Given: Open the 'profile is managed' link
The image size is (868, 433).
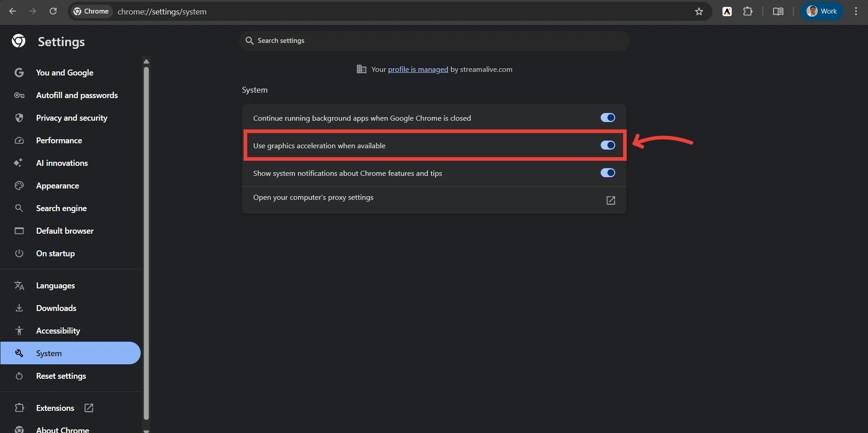Looking at the screenshot, I should [418, 69].
